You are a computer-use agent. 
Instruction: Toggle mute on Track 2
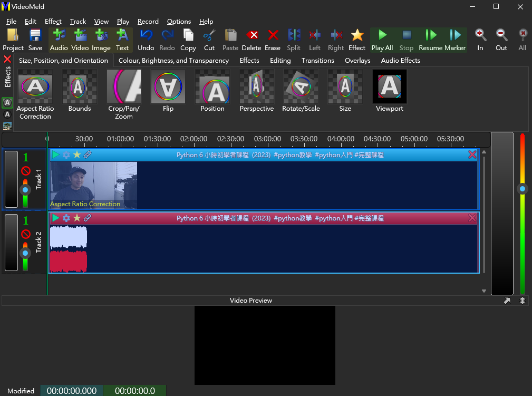25,234
